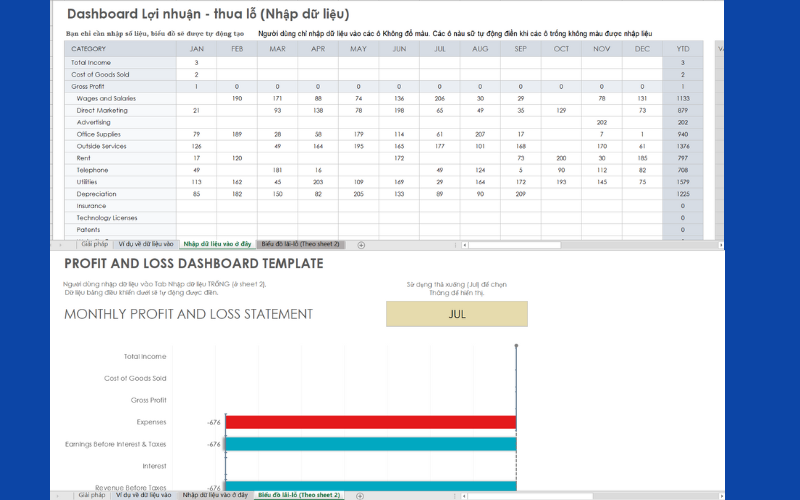Open the JUL month dropdown cell
Image resolution: width=800 pixels, height=500 pixels.
455,314
